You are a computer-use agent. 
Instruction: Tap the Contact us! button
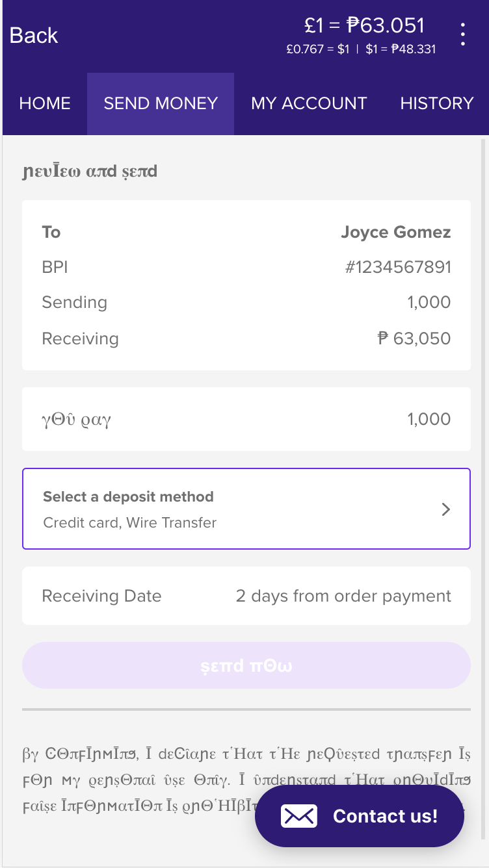point(360,816)
